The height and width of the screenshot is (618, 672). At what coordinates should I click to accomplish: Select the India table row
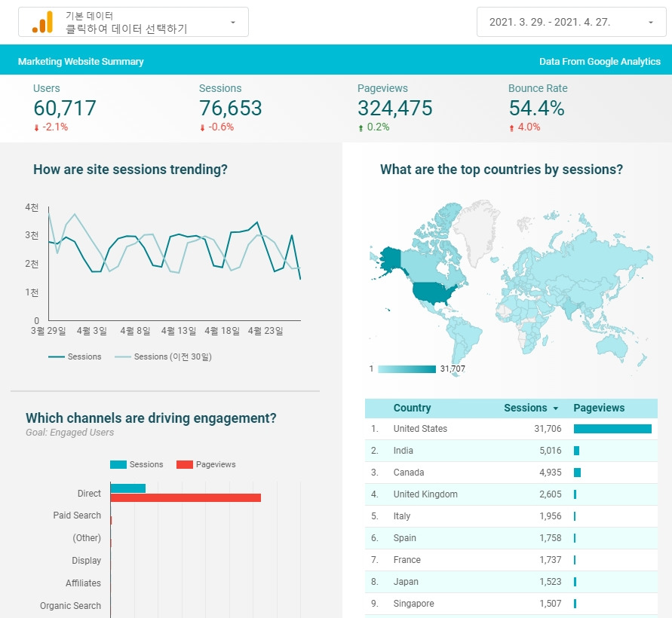point(511,451)
